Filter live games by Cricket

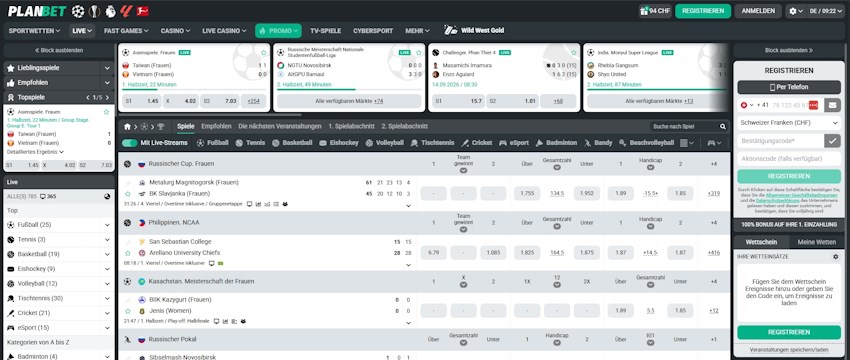point(476,143)
